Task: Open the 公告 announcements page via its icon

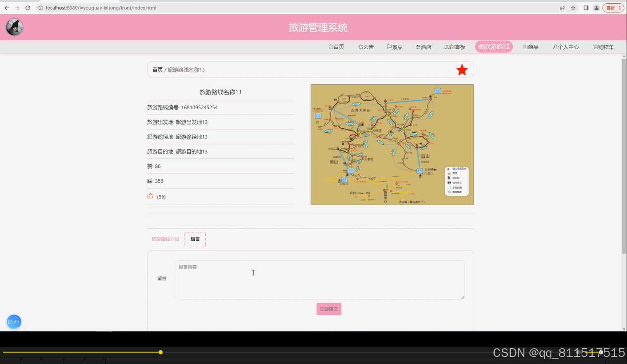Action: point(360,47)
